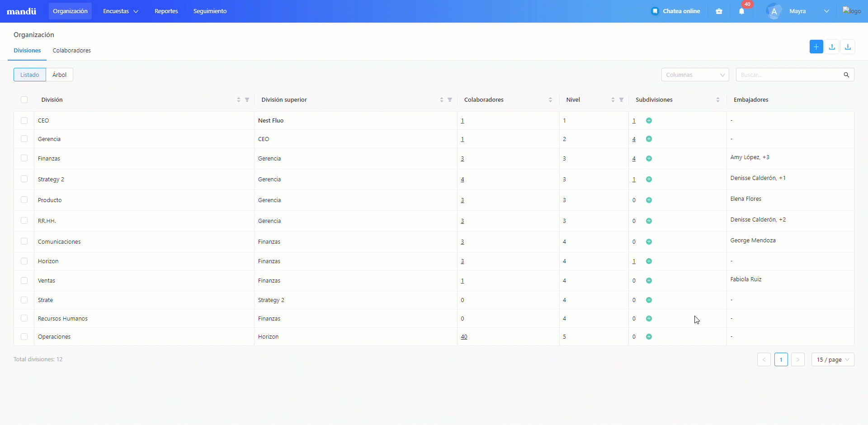The height and width of the screenshot is (425, 868).
Task: Go to Organización menu
Action: (70, 11)
